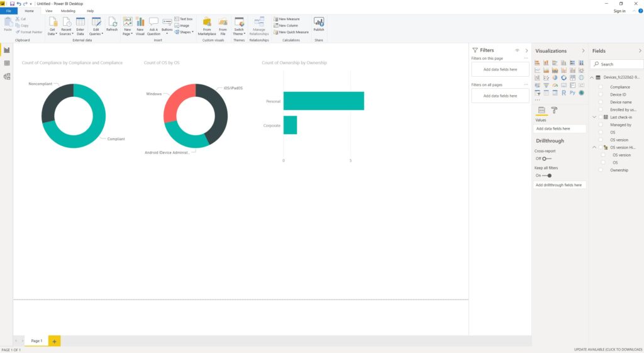Screen dimensions: 644x353
Task: Expand the Last check-in field
Action: [x=595, y=117]
